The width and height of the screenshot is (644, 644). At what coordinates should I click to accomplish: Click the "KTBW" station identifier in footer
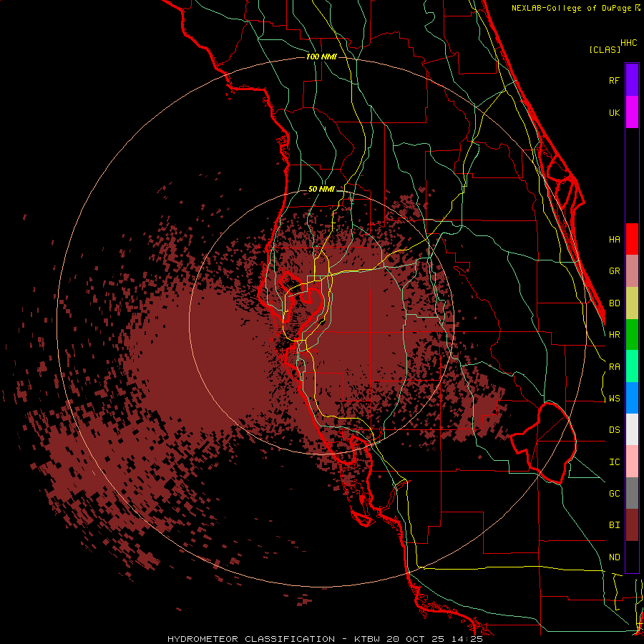pyautogui.click(x=367, y=639)
